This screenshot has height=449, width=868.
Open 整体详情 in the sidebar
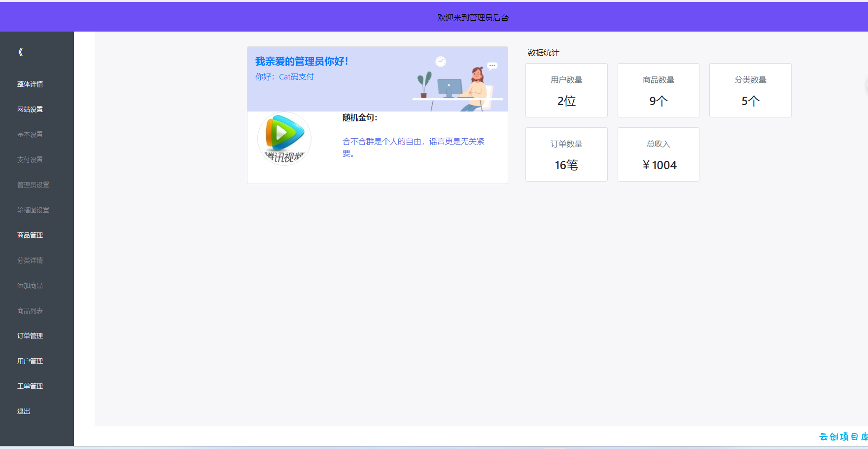[x=30, y=84]
